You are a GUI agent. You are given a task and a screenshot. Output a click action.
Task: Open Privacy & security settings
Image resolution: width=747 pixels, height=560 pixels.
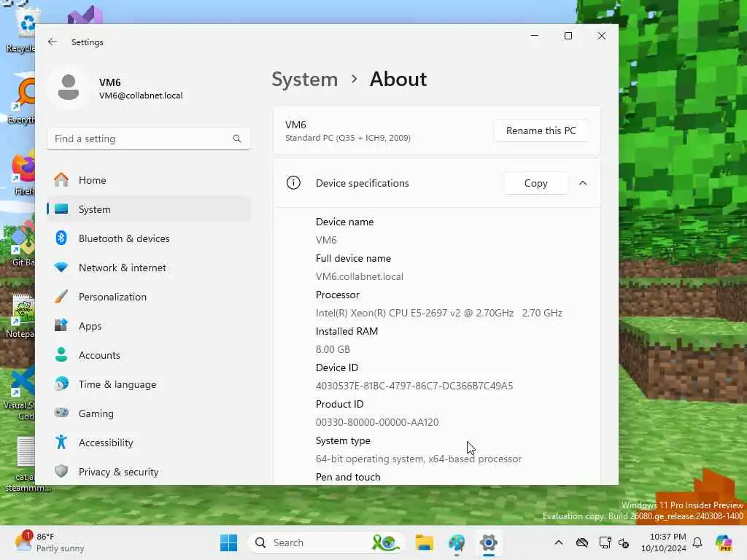[149, 472]
